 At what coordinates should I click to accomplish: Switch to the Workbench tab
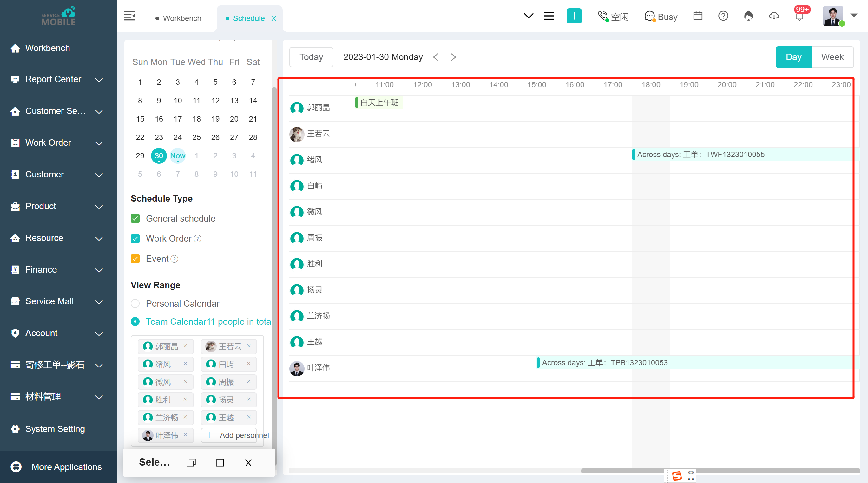click(178, 18)
